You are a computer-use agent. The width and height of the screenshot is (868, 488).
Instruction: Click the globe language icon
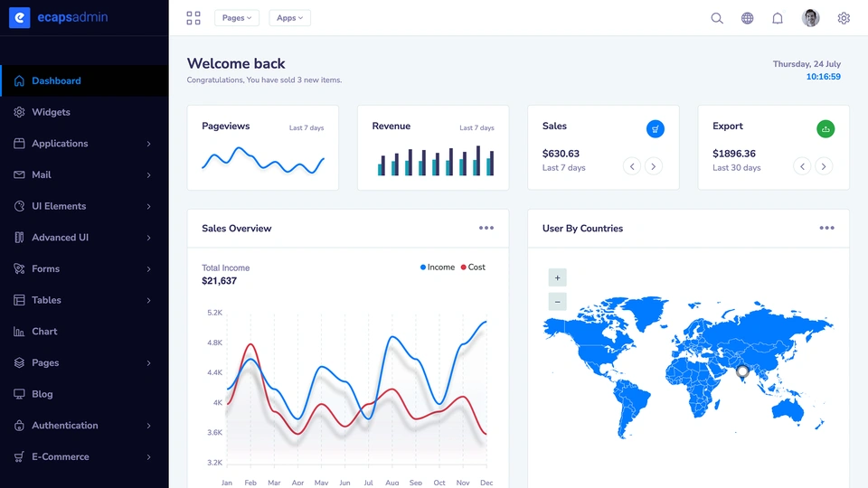pos(748,18)
